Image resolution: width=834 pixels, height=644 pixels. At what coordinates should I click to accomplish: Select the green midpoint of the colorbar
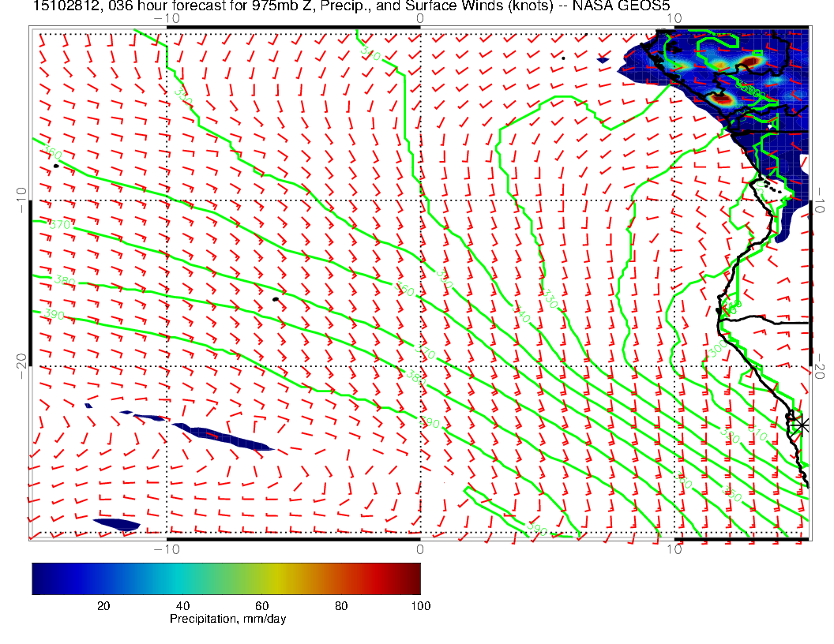[227, 578]
